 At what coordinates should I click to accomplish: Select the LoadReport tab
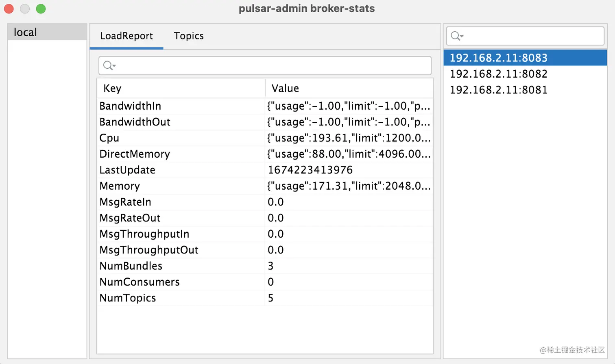pyautogui.click(x=126, y=36)
